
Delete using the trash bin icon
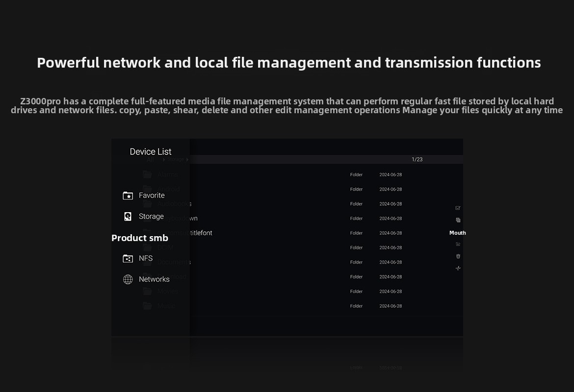click(458, 256)
